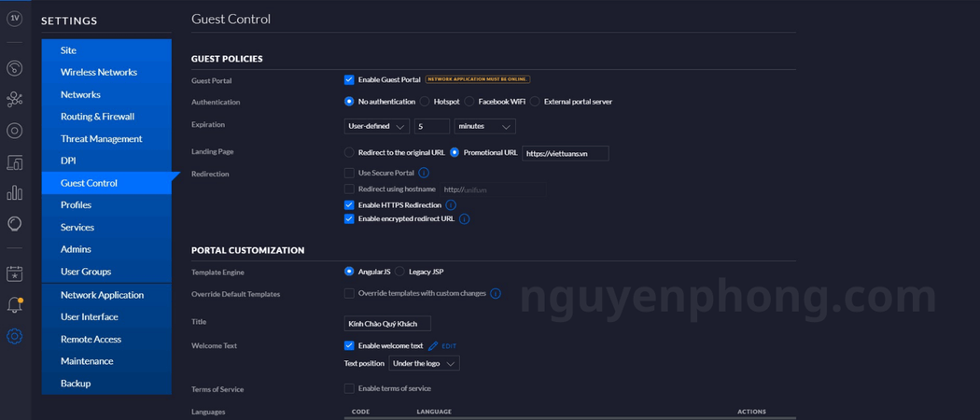980x420 pixels.
Task: Uncheck Enable Guest Portal checkbox
Action: 349,80
